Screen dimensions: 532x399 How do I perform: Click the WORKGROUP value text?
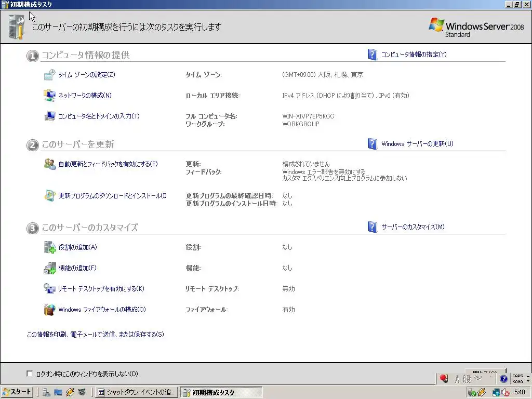[x=301, y=124]
